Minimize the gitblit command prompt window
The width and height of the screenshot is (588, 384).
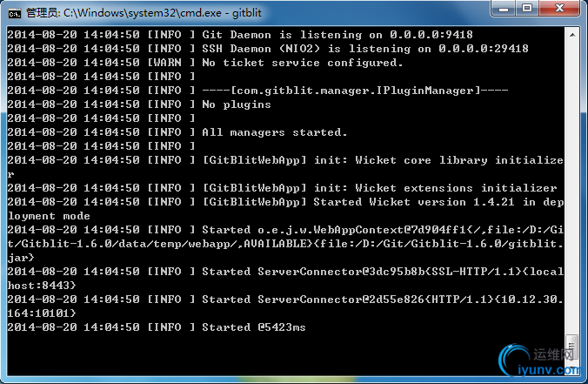coord(502,10)
